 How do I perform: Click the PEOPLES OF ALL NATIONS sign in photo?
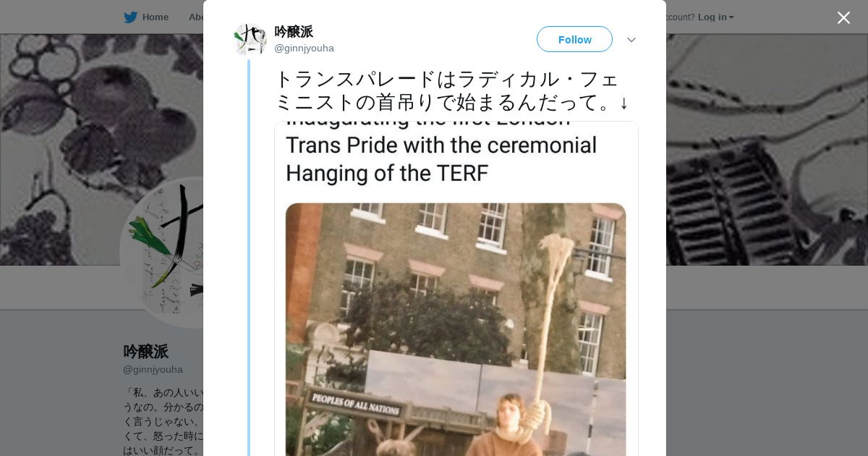355,402
